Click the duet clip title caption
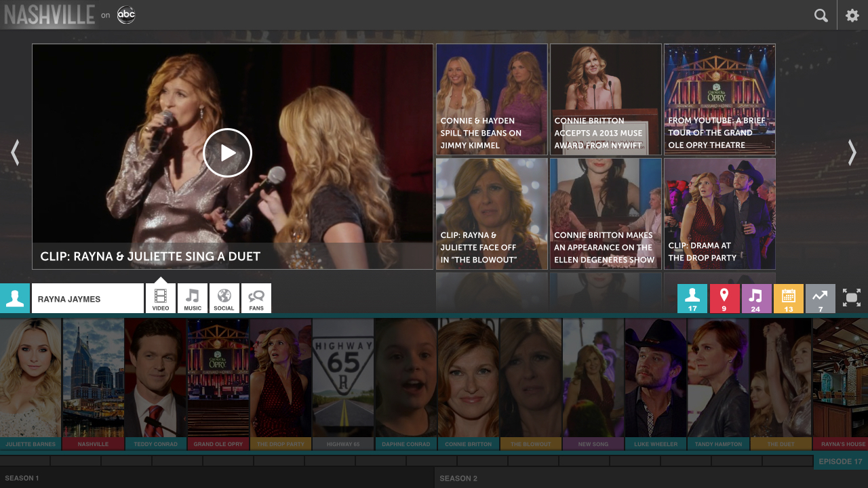This screenshot has width=868, height=488. pos(151,256)
